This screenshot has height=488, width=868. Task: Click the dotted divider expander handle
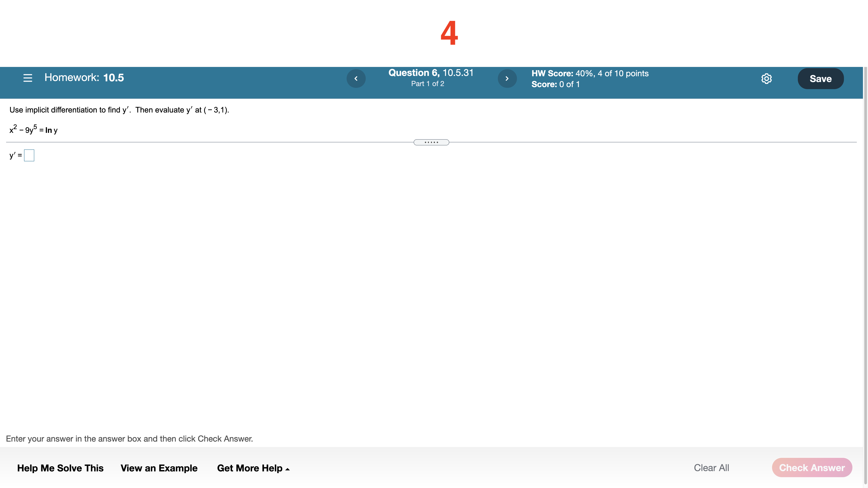[431, 143]
